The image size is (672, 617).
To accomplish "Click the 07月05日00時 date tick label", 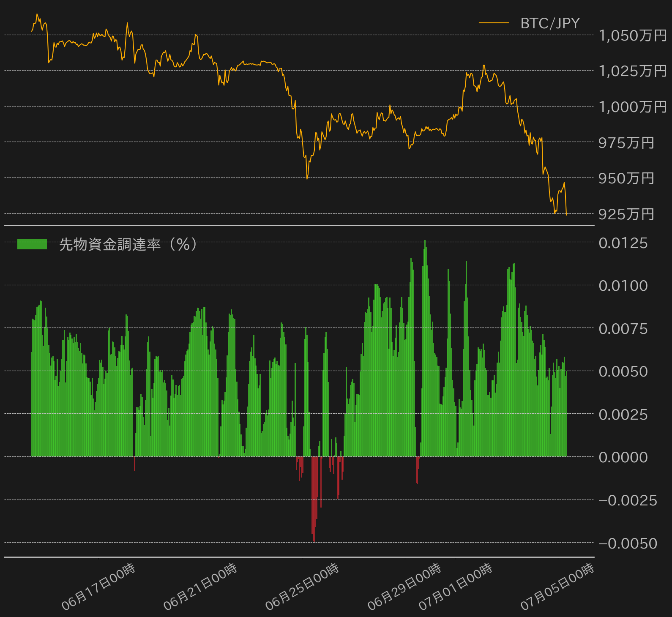I will 557,587.
